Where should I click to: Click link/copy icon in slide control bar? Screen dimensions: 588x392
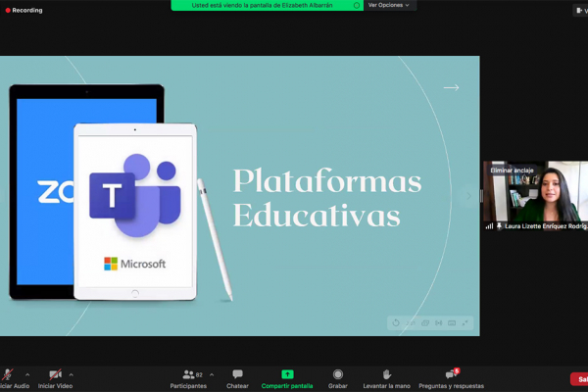coord(425,323)
